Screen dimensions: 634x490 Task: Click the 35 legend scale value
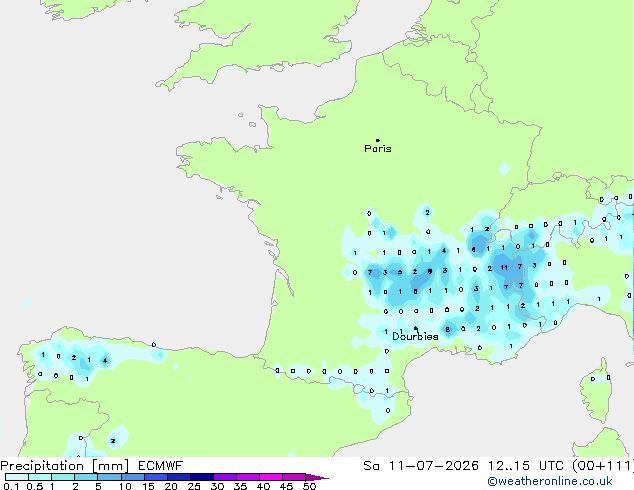240,486
